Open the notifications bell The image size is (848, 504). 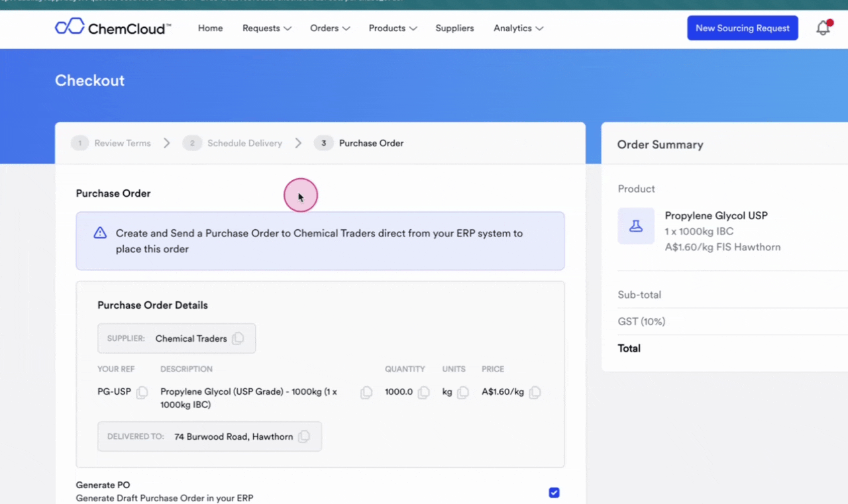point(823,28)
